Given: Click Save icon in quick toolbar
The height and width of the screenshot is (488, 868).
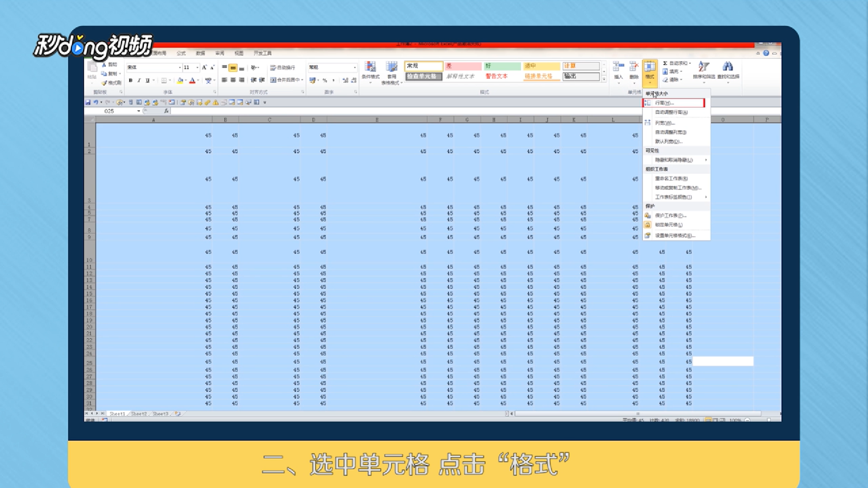Looking at the screenshot, I should [x=88, y=103].
